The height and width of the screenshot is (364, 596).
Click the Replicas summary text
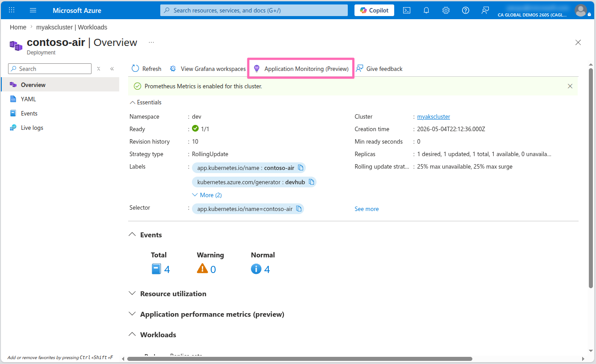(x=484, y=154)
